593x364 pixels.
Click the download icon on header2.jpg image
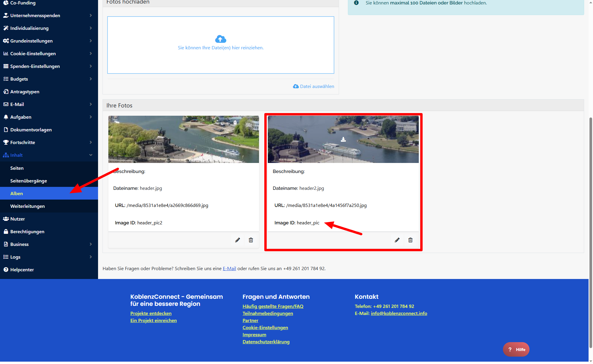(343, 139)
